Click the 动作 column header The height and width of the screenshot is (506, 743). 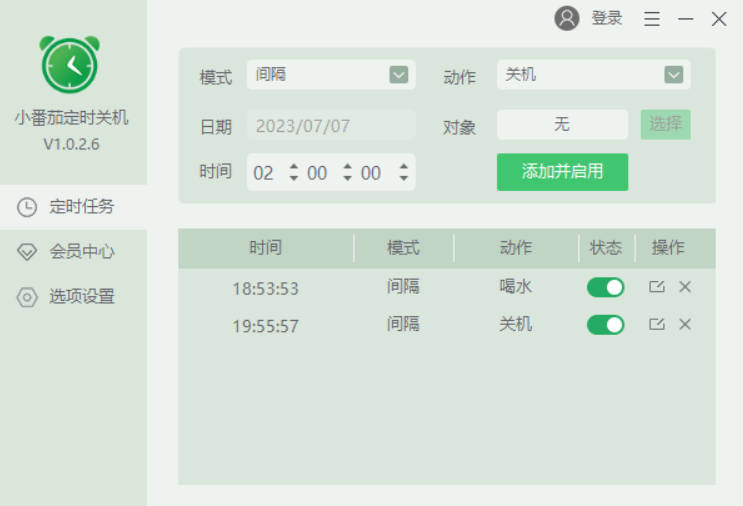pyautogui.click(x=516, y=248)
